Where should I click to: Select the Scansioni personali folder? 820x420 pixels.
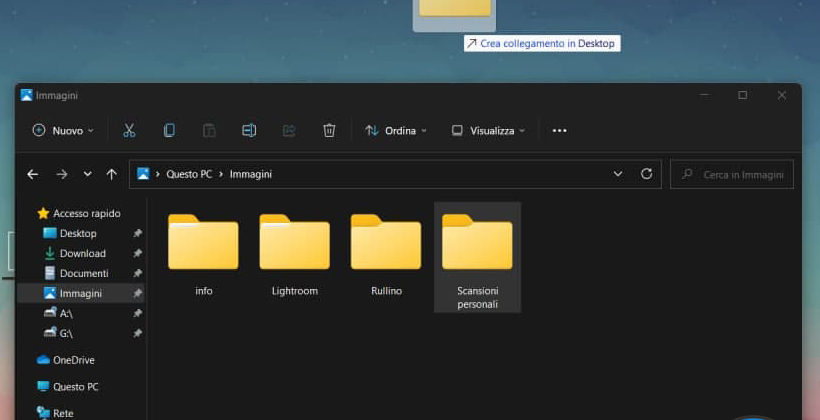[477, 257]
